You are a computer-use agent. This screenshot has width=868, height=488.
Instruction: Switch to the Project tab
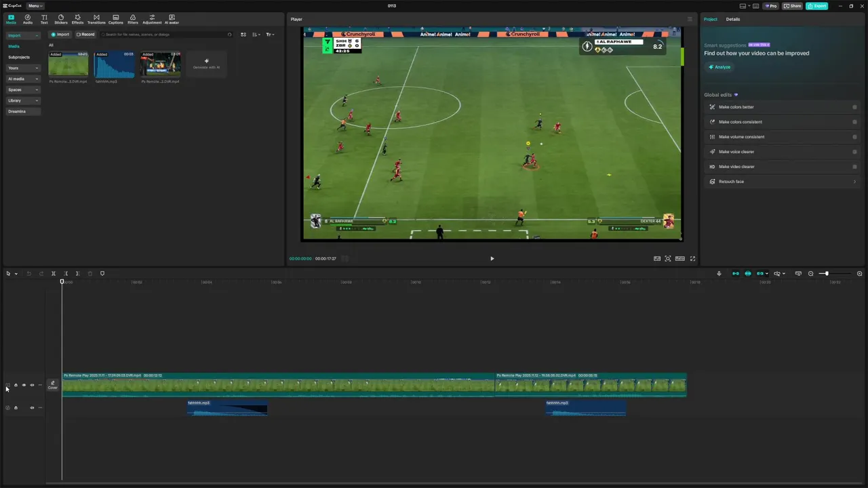(x=710, y=19)
